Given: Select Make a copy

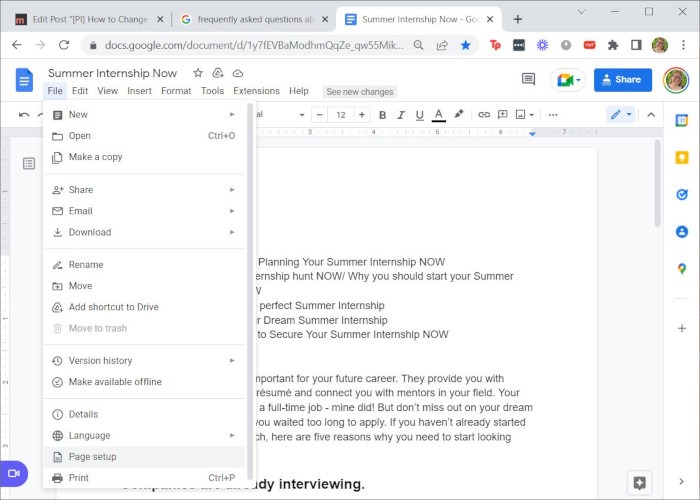Looking at the screenshot, I should point(144,157).
